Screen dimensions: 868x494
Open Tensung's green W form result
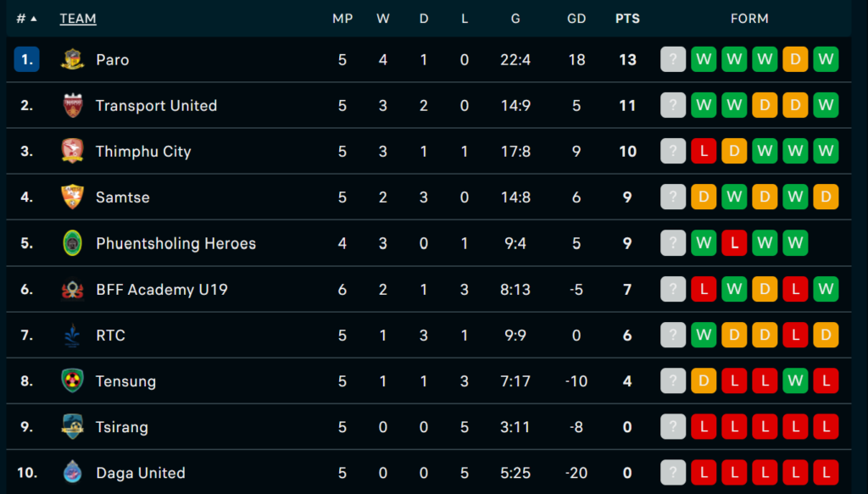795,380
